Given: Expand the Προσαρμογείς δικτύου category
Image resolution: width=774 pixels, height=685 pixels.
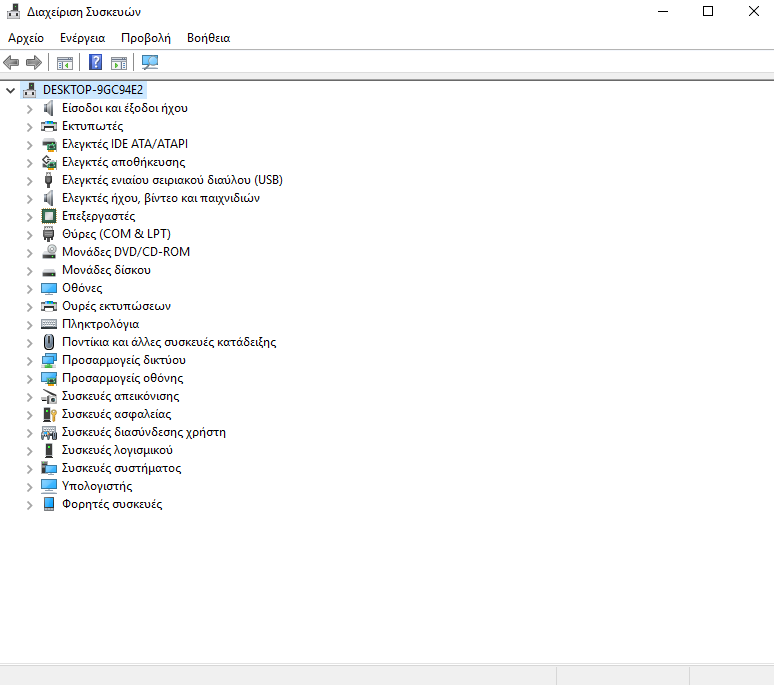Looking at the screenshot, I should pyautogui.click(x=29, y=360).
